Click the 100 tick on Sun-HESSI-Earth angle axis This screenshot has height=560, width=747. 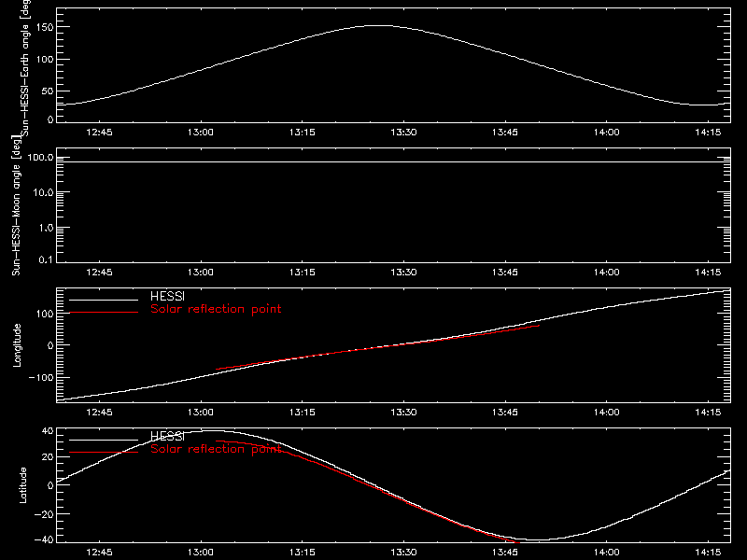click(x=44, y=59)
